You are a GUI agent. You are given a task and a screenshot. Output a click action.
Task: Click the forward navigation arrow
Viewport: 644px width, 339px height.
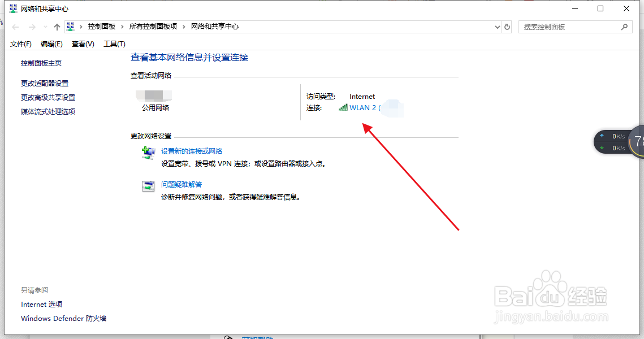32,27
